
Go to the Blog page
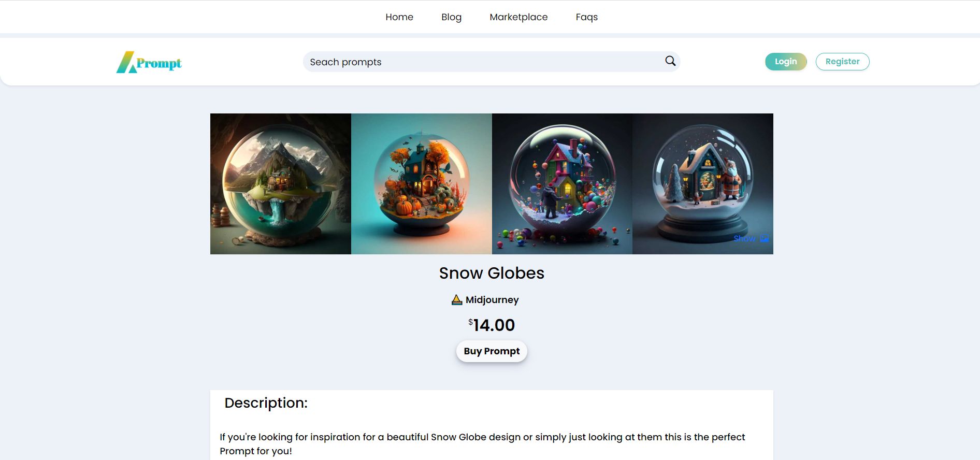tap(451, 17)
